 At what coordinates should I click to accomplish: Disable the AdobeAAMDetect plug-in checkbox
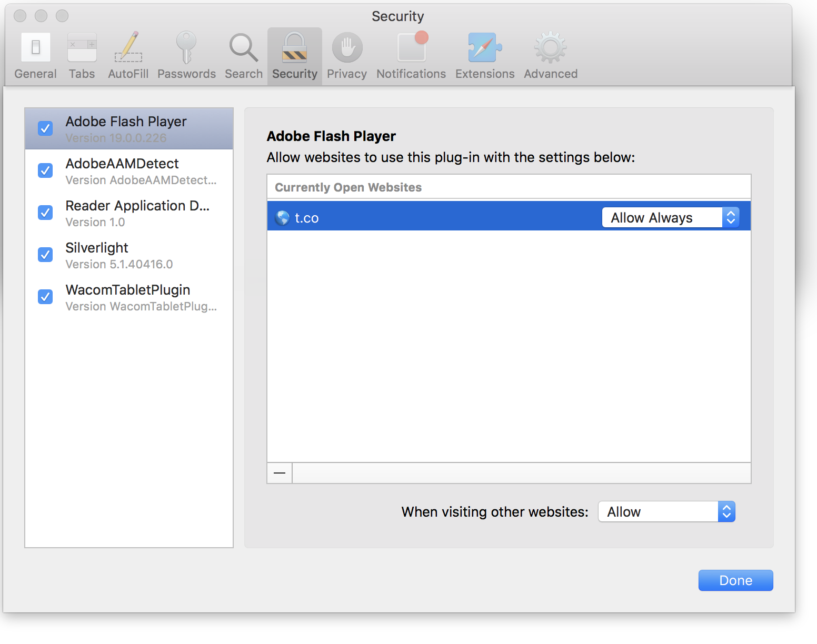tap(45, 170)
